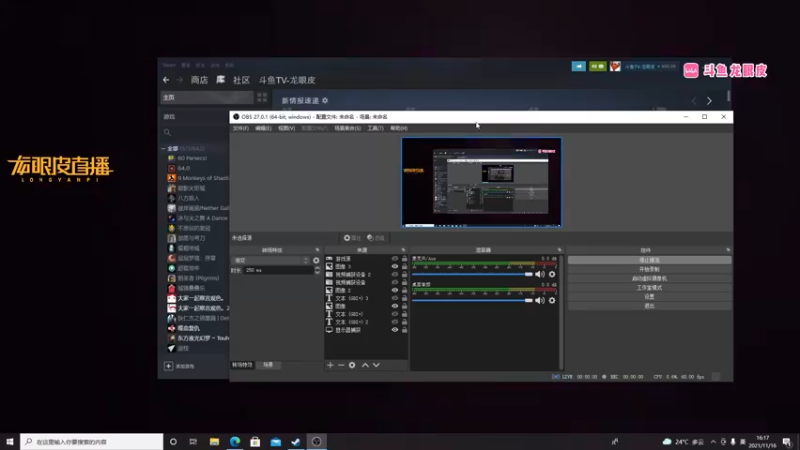Viewport: 800px width, 450px height.
Task: Click the 启动虚拟摄像机 button
Action: [649, 279]
